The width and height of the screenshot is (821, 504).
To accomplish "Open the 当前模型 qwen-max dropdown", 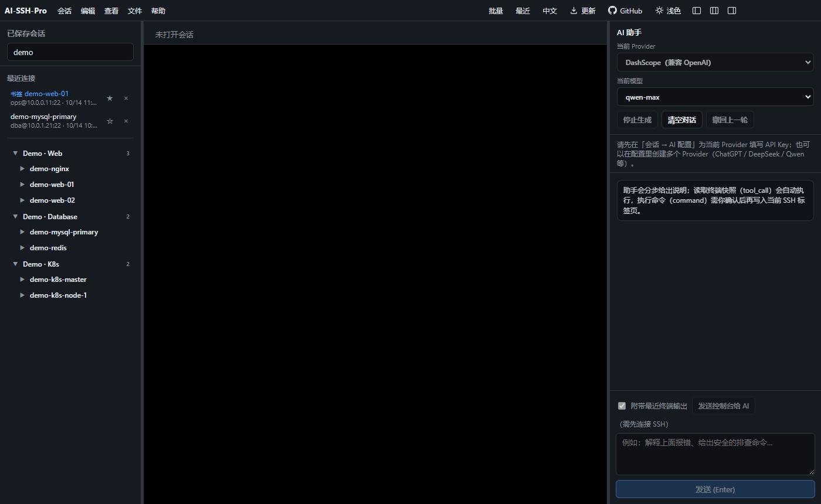I will pyautogui.click(x=715, y=97).
